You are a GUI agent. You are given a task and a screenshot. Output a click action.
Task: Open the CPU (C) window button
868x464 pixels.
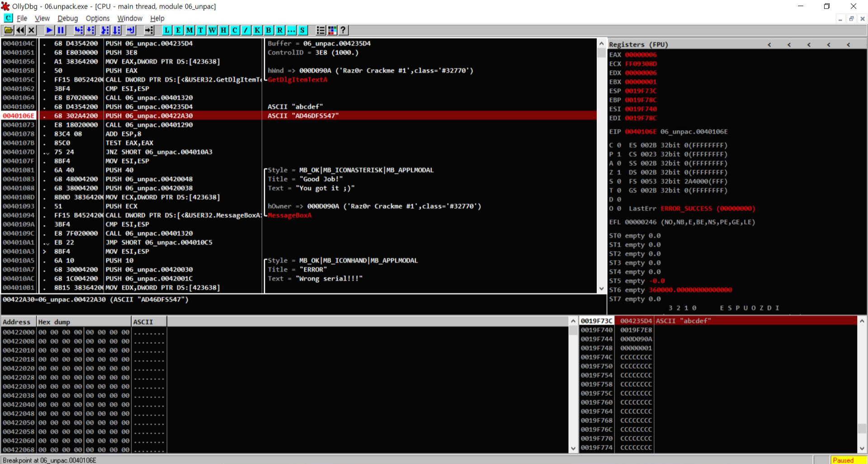click(x=235, y=30)
